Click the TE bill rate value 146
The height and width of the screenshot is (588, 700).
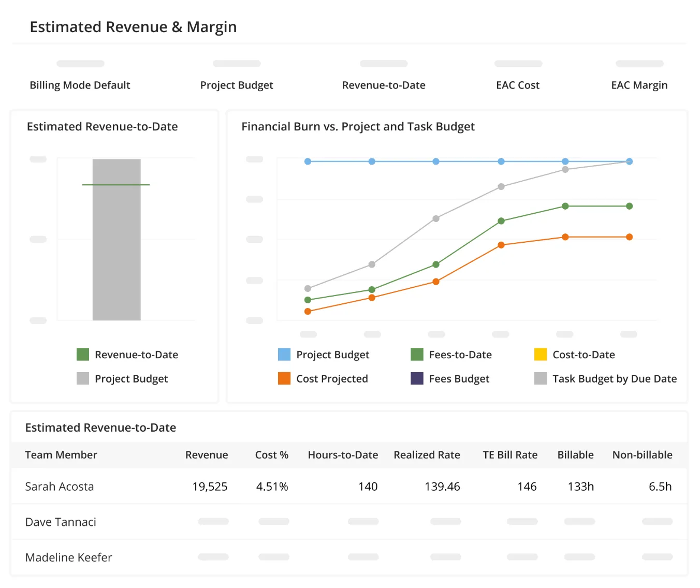pyautogui.click(x=527, y=487)
